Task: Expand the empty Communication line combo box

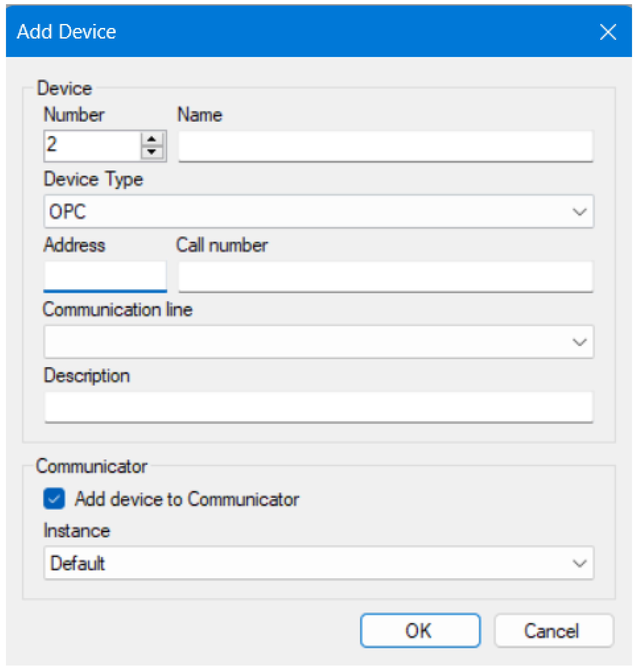Action: [x=306, y=342]
